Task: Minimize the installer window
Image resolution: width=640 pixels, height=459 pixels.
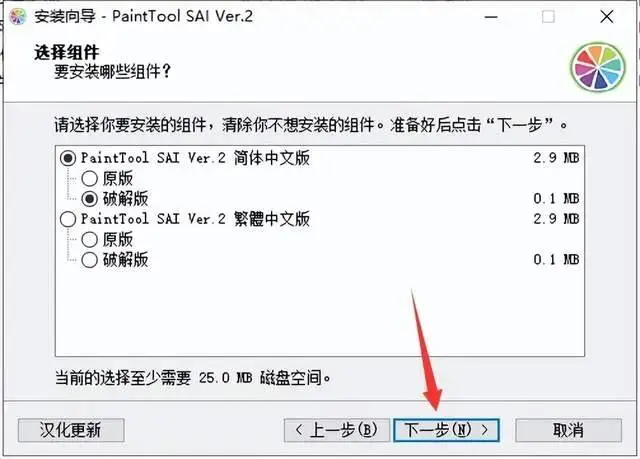Action: [491, 17]
